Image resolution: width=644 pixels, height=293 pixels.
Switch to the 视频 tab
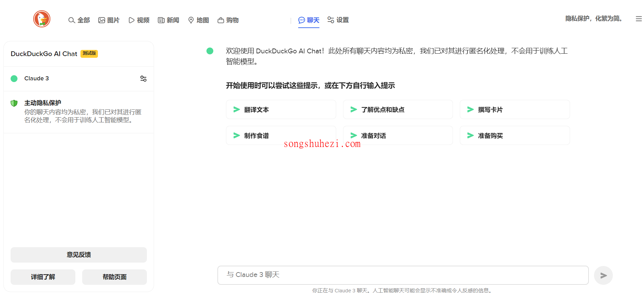(x=139, y=20)
